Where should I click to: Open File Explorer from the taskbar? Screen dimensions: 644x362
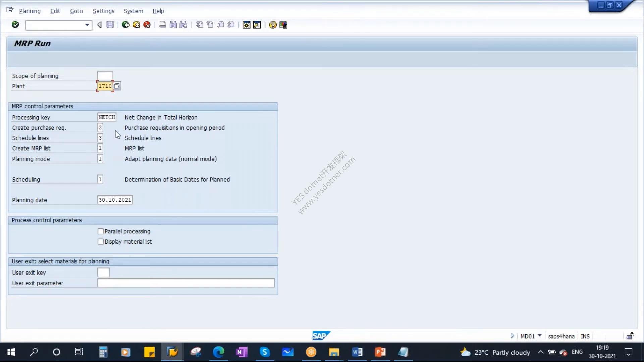334,352
